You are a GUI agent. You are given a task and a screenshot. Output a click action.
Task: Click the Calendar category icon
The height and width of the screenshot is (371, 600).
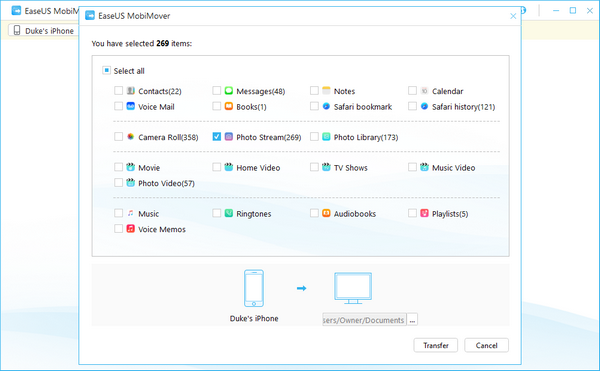(x=424, y=91)
